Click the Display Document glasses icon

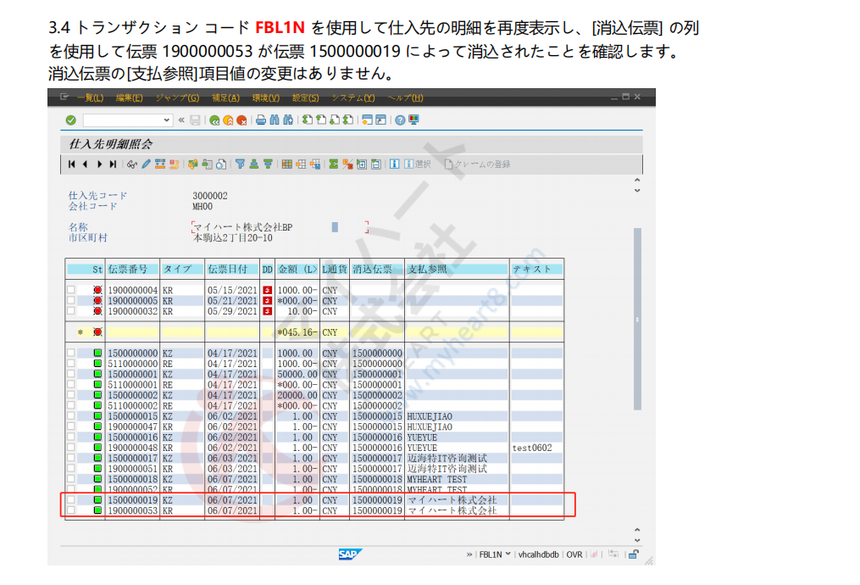[132, 164]
